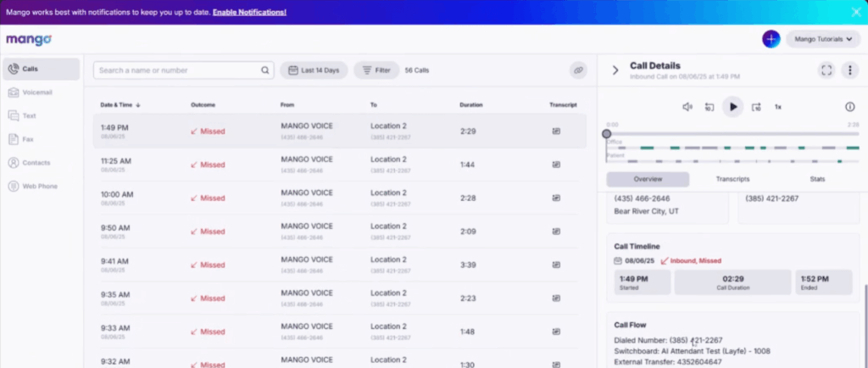868x368 pixels.
Task: Collapse the Call Details panel
Action: 615,70
